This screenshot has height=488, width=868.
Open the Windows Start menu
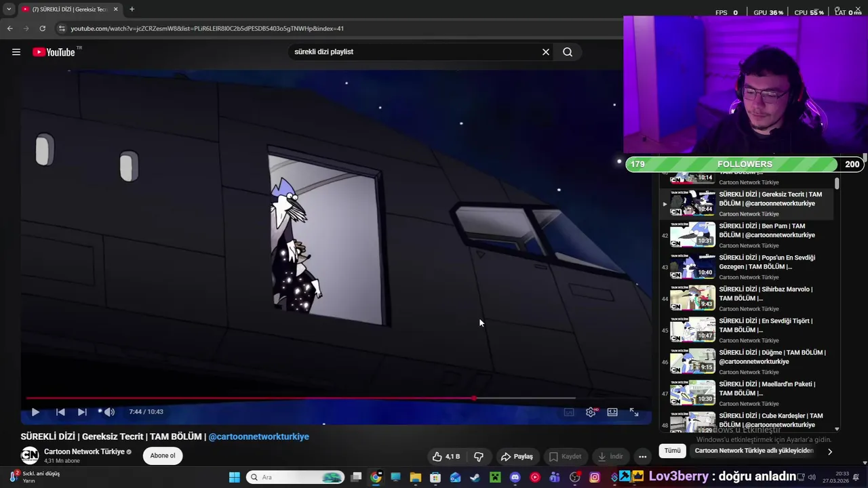[234, 477]
